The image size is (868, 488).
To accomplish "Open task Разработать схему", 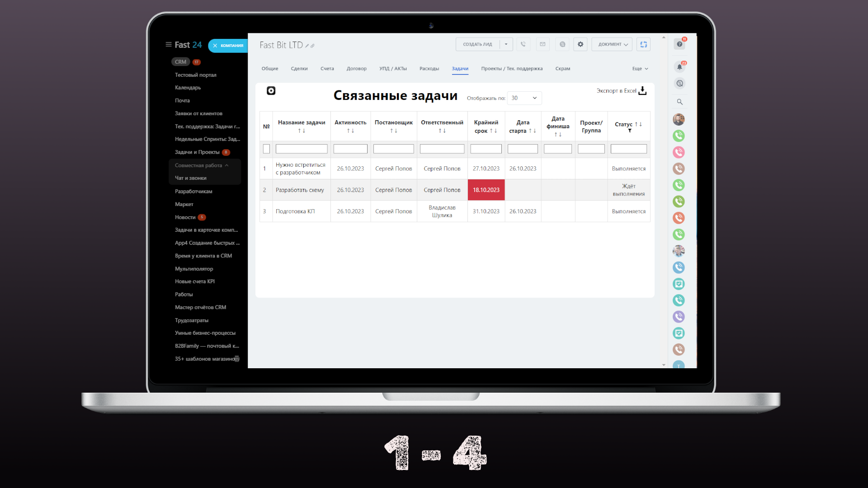I will click(x=300, y=190).
